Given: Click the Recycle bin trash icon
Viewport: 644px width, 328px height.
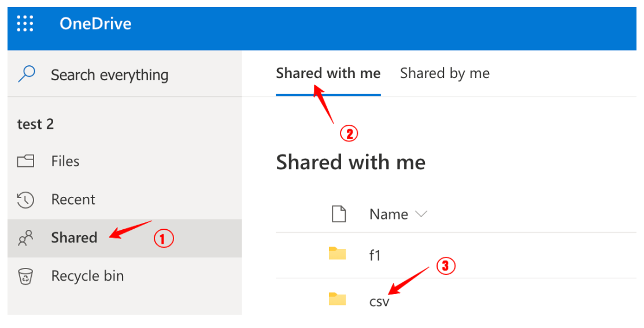Looking at the screenshot, I should coord(26,277).
